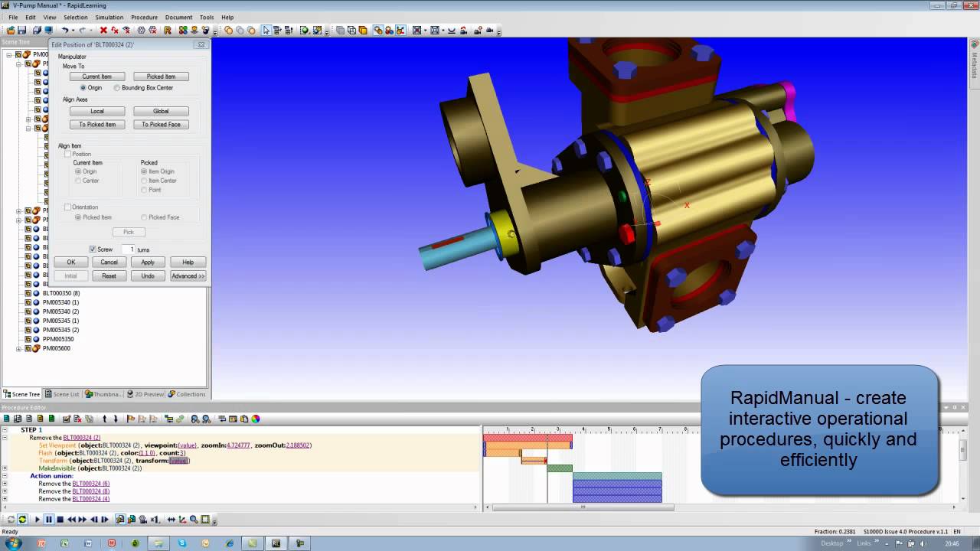Expand the MakeInvisible action row
This screenshot has width=980, height=551.
point(5,468)
